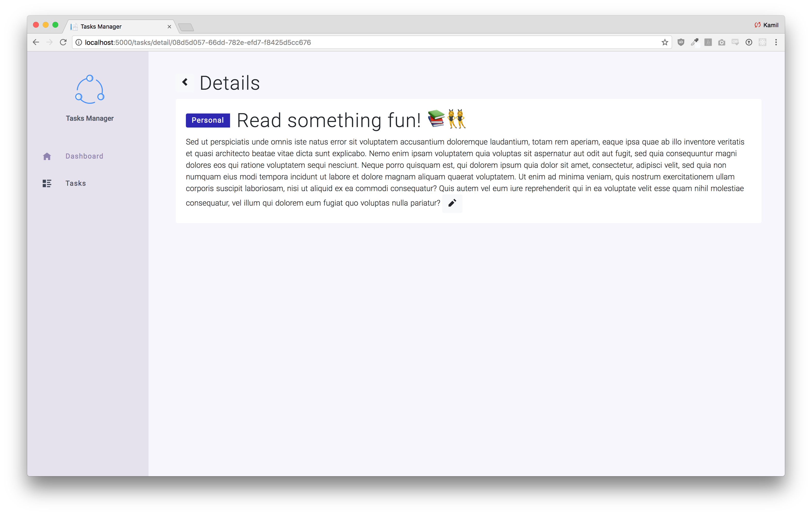The image size is (812, 515).
Task: Click the camera extension icon
Action: (x=722, y=42)
